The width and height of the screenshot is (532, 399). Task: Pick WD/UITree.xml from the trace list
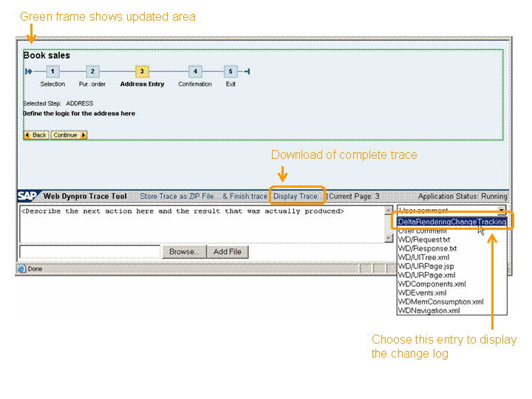click(x=423, y=257)
